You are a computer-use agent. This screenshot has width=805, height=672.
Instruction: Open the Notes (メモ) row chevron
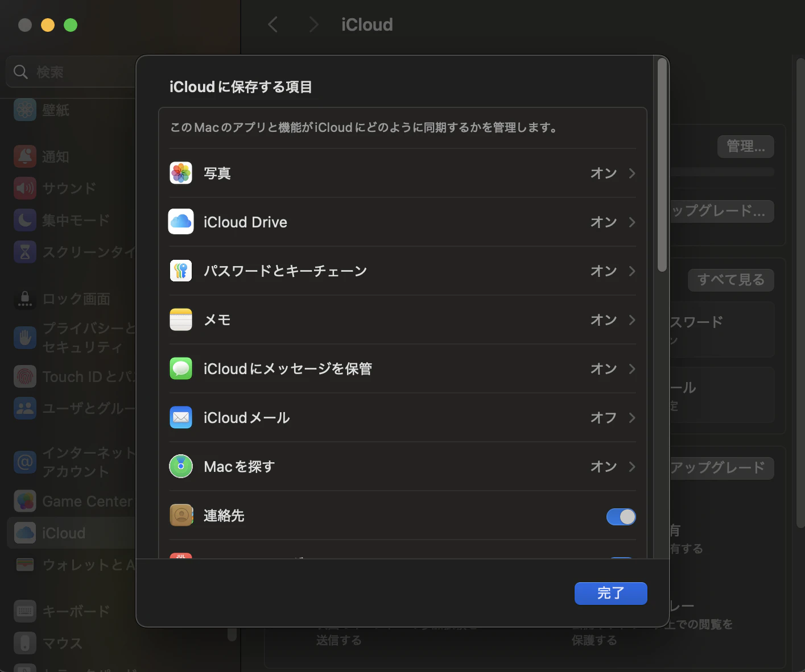(x=631, y=320)
